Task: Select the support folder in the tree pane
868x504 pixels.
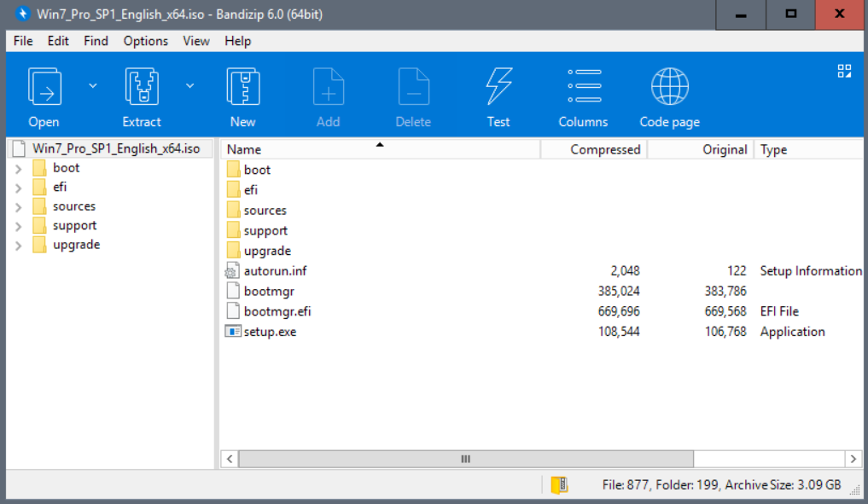Action: pyautogui.click(x=75, y=226)
